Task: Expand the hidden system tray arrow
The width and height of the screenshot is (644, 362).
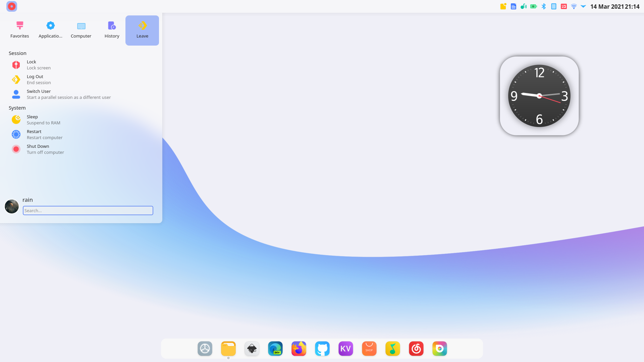Action: coord(583,6)
